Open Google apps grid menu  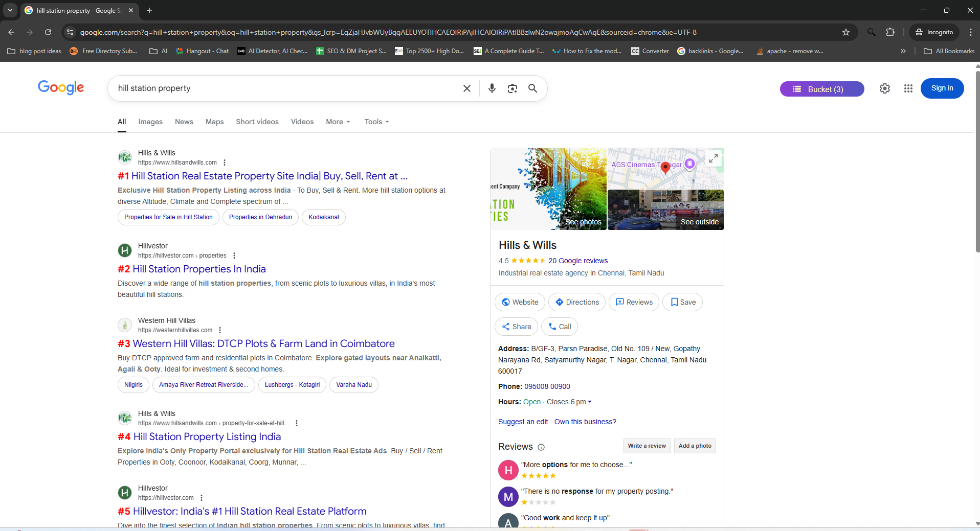click(908, 88)
